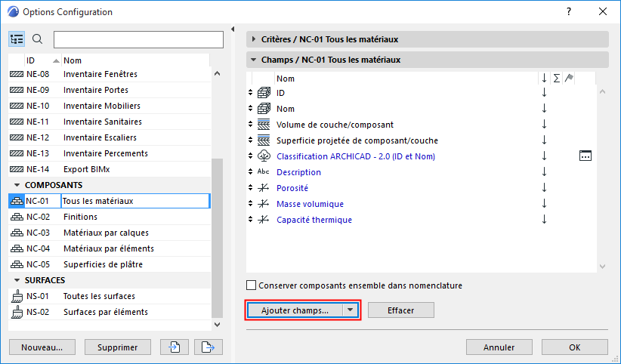Image resolution: width=621 pixels, height=364 pixels.
Task: Expand the Critères / NC-01 panel
Action: (254, 39)
